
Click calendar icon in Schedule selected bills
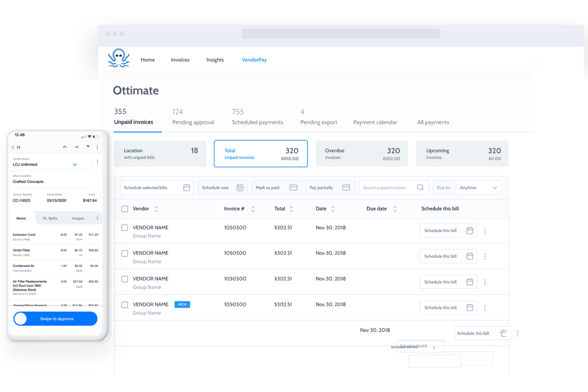(x=187, y=187)
